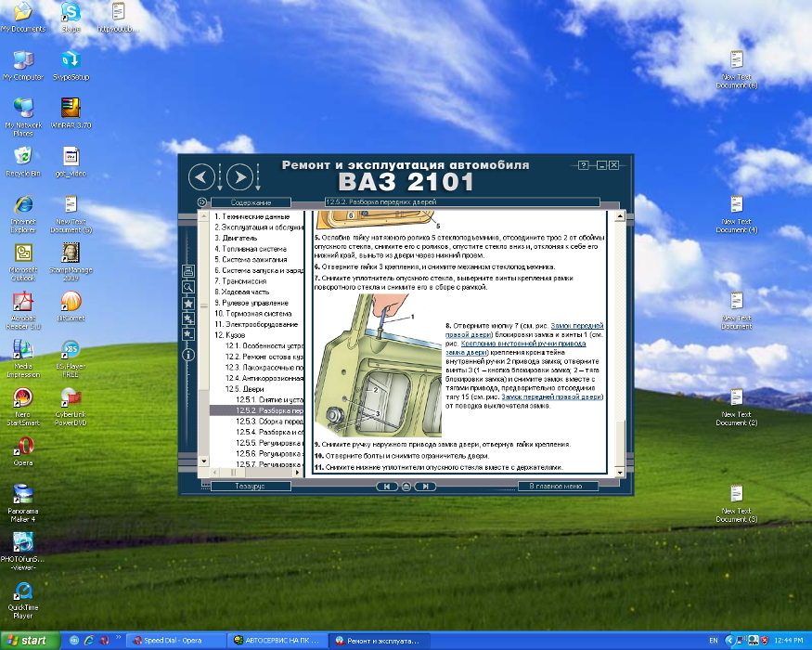Select 4. Топливная система chapter
812x650 pixels.
click(251, 249)
